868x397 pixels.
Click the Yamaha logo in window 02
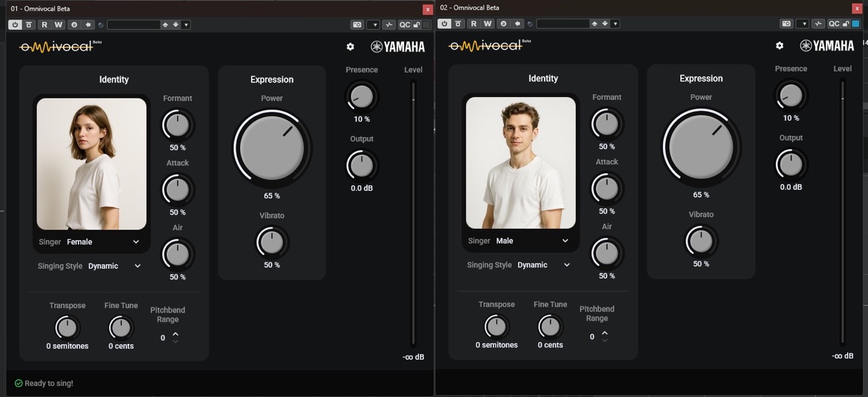point(827,45)
